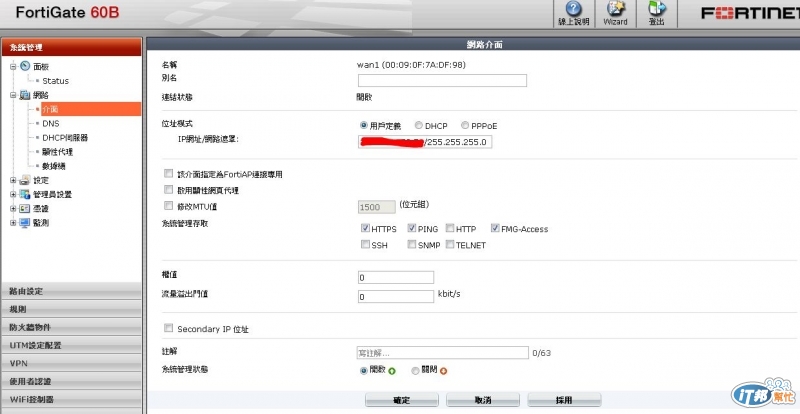Click the green up-status icon
The height and width of the screenshot is (414, 800).
[392, 371]
